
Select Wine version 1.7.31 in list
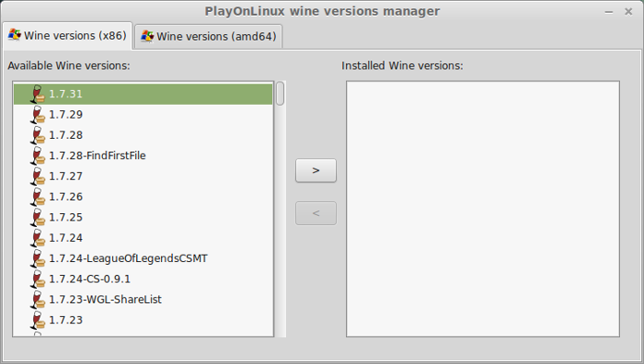pos(143,94)
